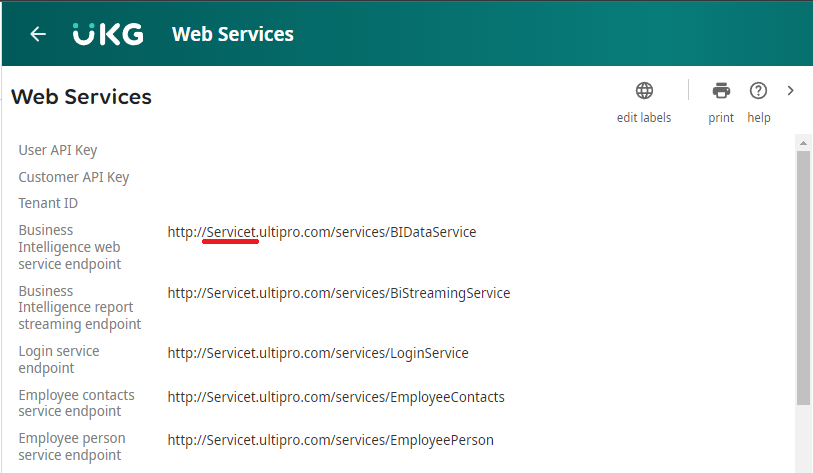This screenshot has width=813, height=473.
Task: Select the BiStreamingService endpoint URL
Action: pos(339,293)
